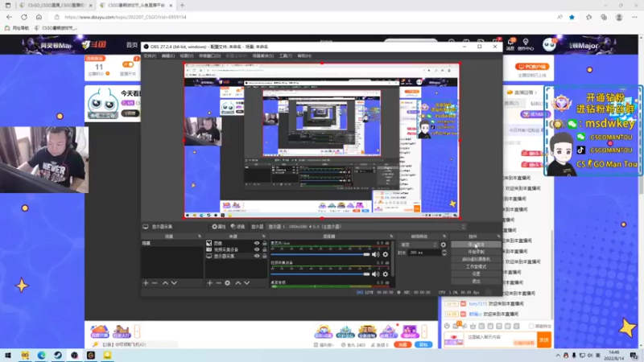Open the scene transition type dropdown
Viewport: 644px width, 362px height.
(x=419, y=245)
